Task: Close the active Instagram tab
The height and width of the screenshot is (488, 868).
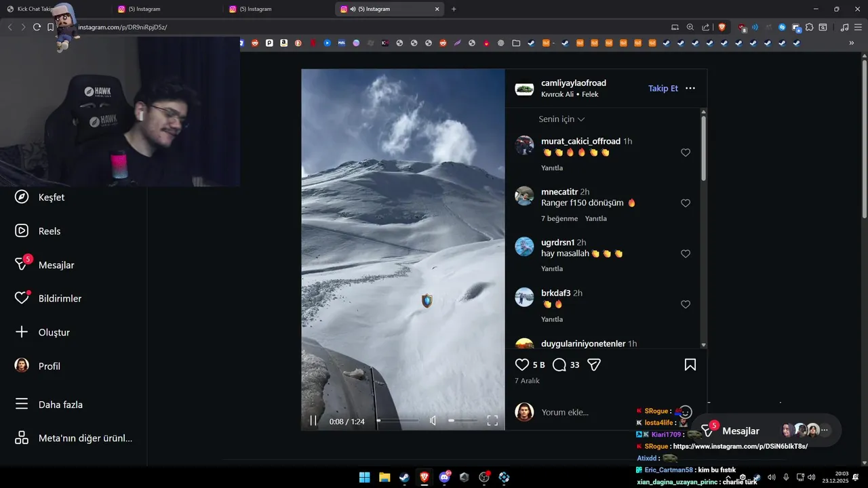Action: click(437, 9)
